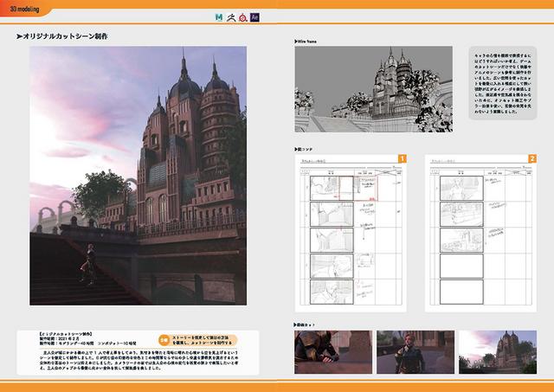Click the Maya software icon
Image resolution: width=554 pixels, height=392 pixels.
pyautogui.click(x=219, y=17)
